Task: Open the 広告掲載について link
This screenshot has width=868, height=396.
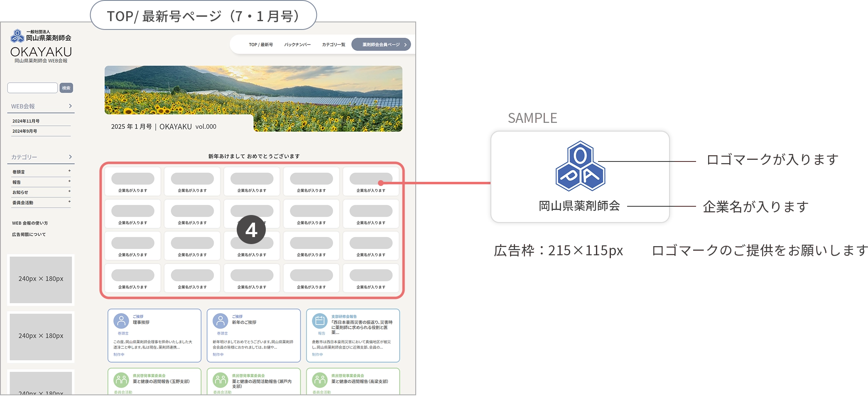Action: point(29,235)
